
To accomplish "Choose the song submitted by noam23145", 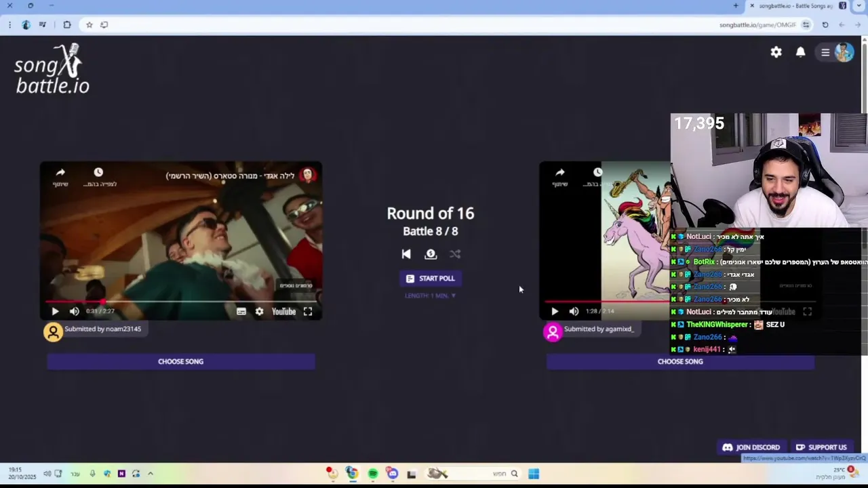I will [x=180, y=361].
